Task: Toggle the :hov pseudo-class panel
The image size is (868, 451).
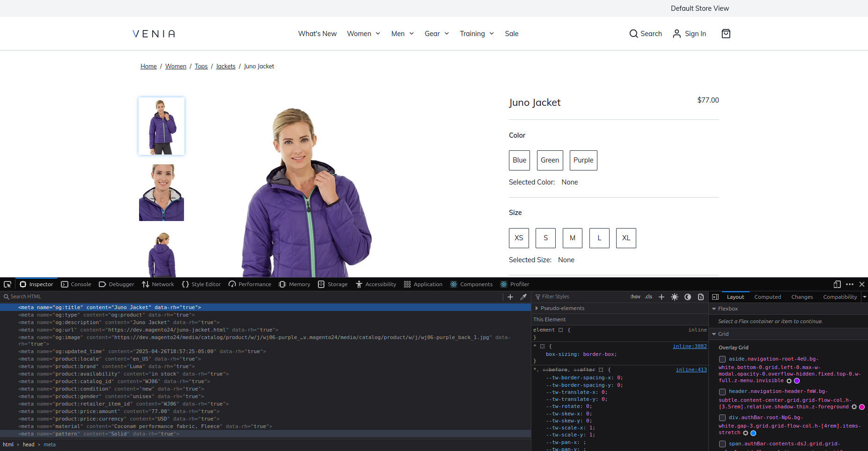Action: tap(635, 297)
